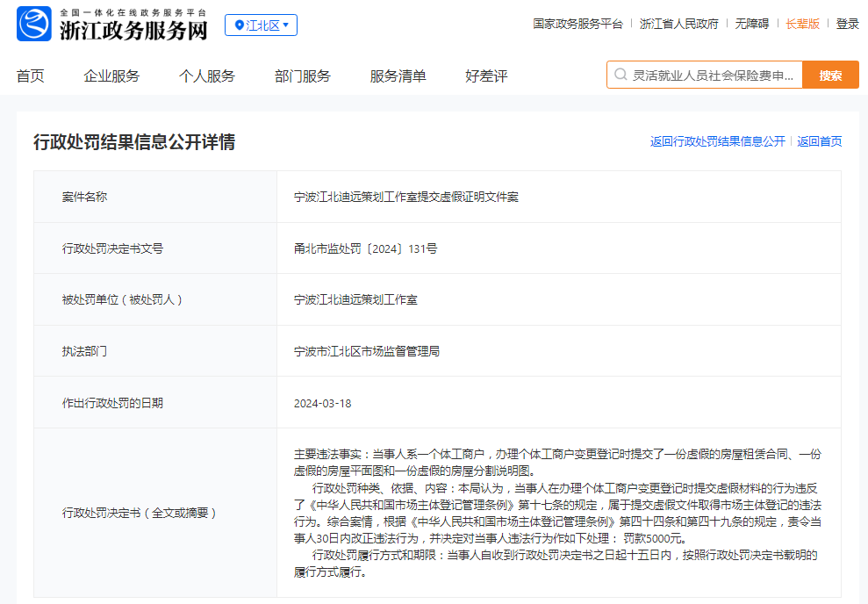The image size is (868, 604).
Task: Click the decision number 甬北市监处罚〔2024〕131号
Action: click(365, 248)
